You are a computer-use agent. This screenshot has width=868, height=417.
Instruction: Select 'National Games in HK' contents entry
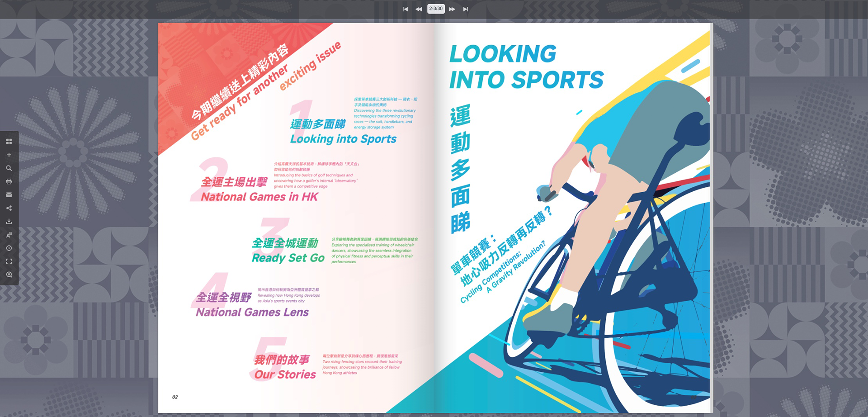tap(259, 197)
